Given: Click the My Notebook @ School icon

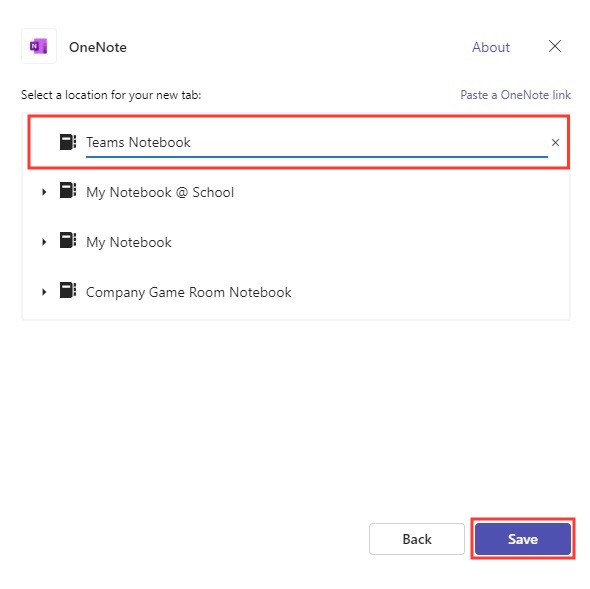Looking at the screenshot, I should (68, 190).
